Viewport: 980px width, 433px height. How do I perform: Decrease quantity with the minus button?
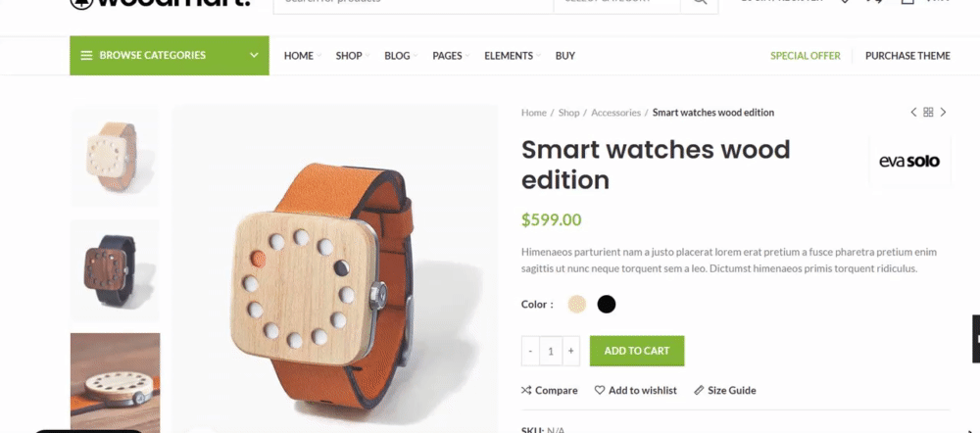(530, 351)
